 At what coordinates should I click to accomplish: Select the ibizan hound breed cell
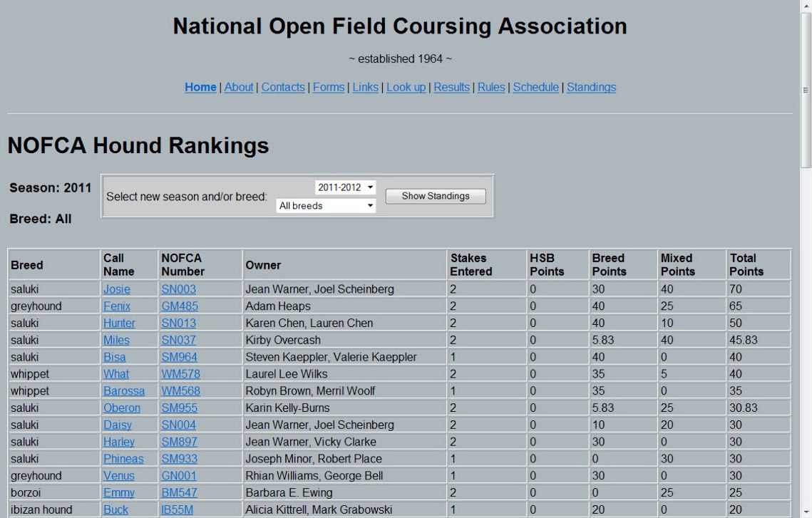click(54, 510)
